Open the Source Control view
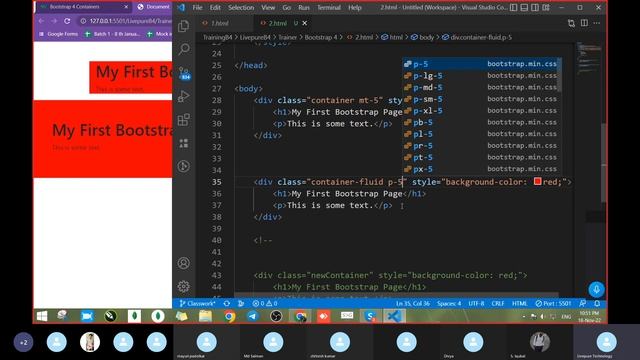The image size is (640, 360). (x=184, y=73)
